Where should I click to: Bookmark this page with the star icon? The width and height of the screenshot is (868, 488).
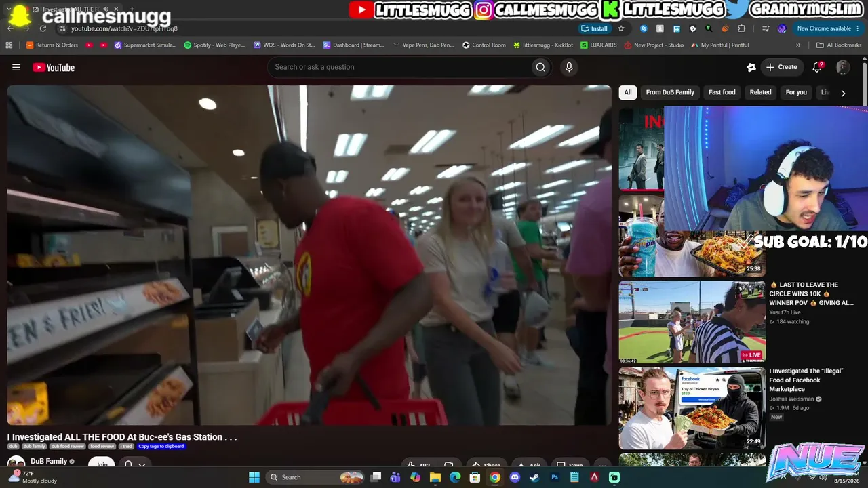(621, 28)
